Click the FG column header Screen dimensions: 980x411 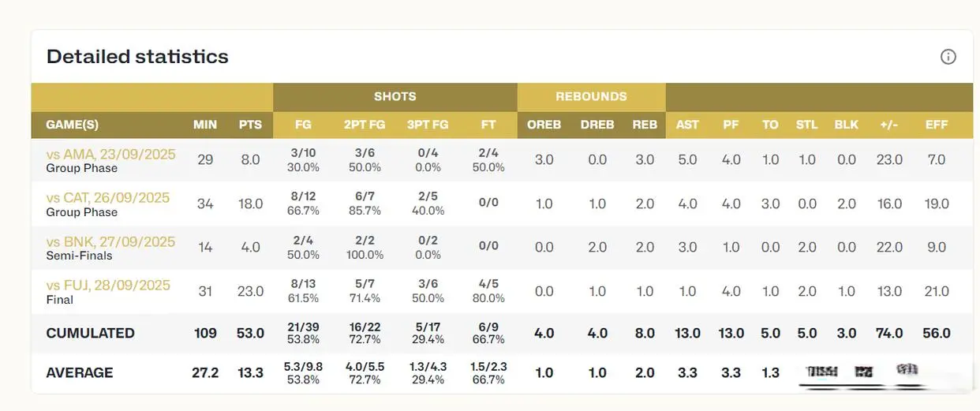tap(303, 125)
